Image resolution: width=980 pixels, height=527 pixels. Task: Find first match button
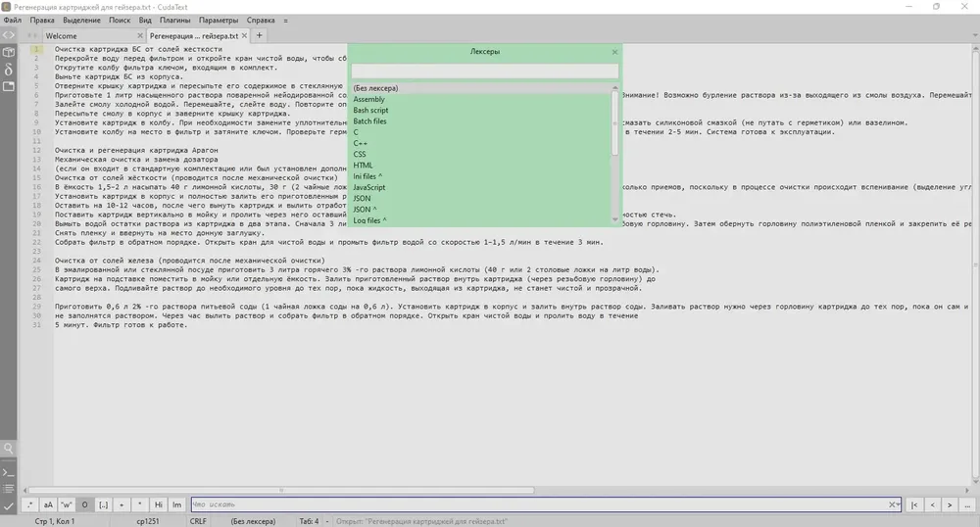point(914,504)
